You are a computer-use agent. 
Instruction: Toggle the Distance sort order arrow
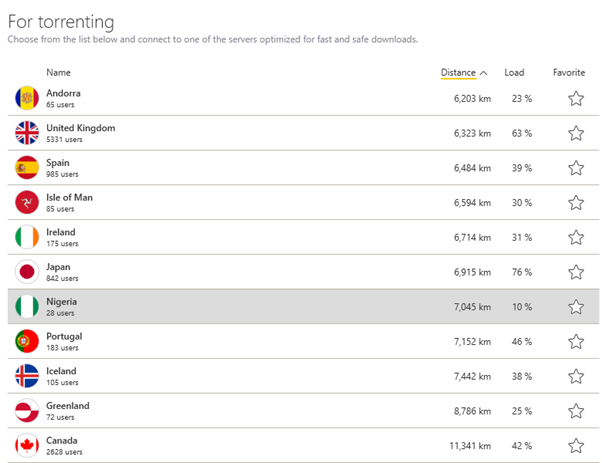(x=484, y=72)
